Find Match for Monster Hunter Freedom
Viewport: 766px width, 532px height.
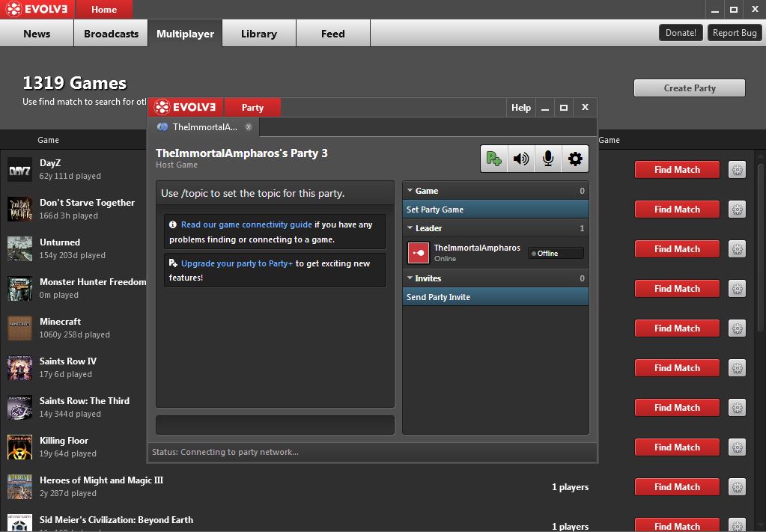pos(677,289)
